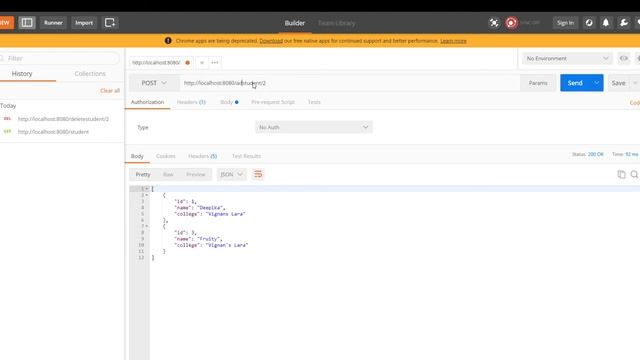Click the Clear all link

110,91
